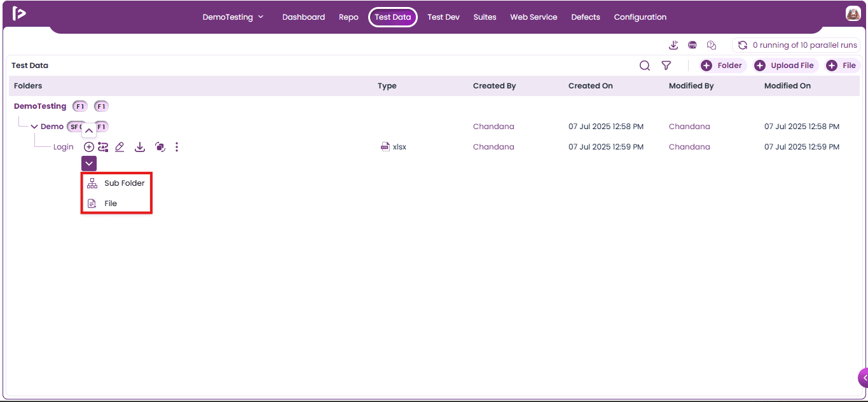
Task: Open the Repo tab
Action: pyautogui.click(x=348, y=17)
